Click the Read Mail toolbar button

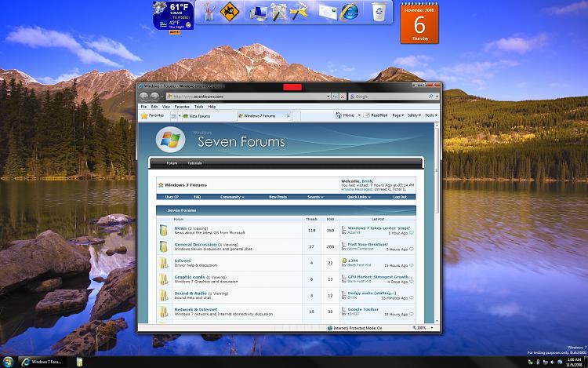click(x=376, y=115)
